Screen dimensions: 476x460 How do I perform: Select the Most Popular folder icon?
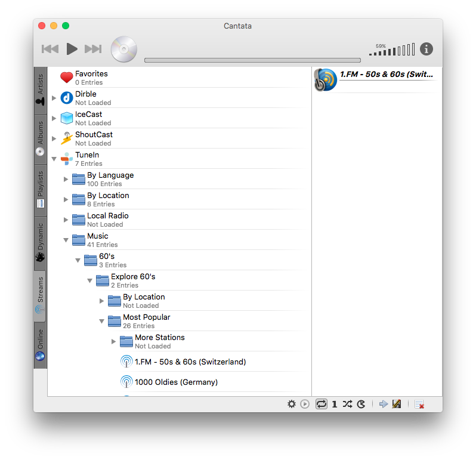pyautogui.click(x=115, y=321)
